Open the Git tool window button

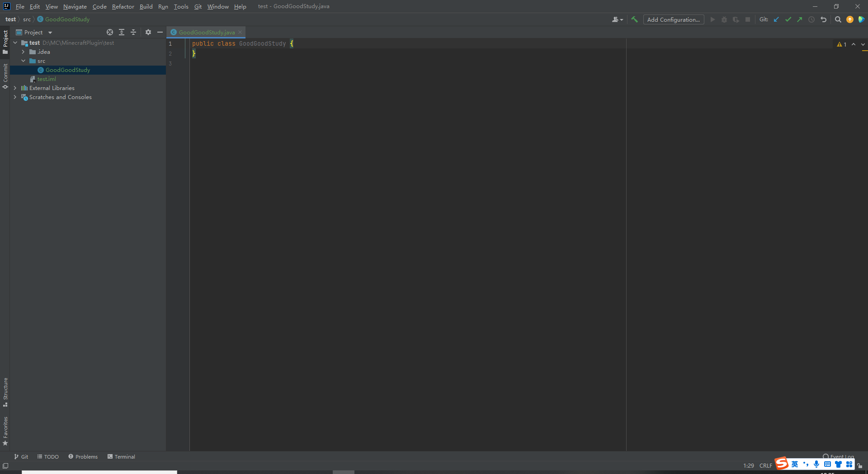[x=21, y=456]
